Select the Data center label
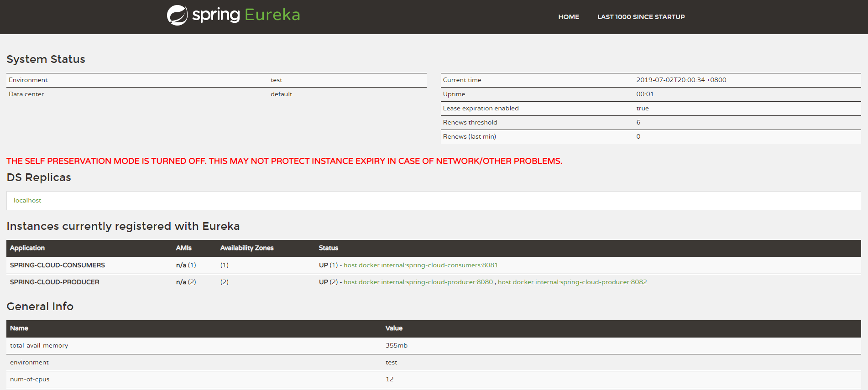 [x=26, y=94]
